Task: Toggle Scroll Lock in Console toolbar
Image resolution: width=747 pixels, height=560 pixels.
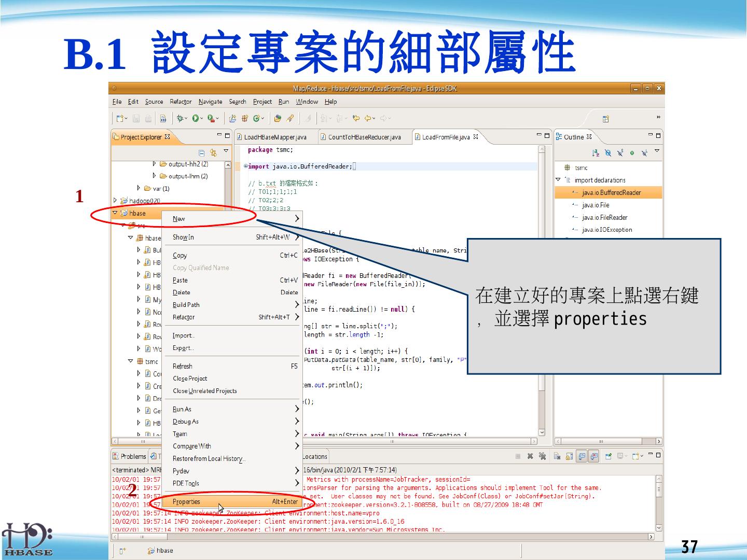Action: [569, 456]
